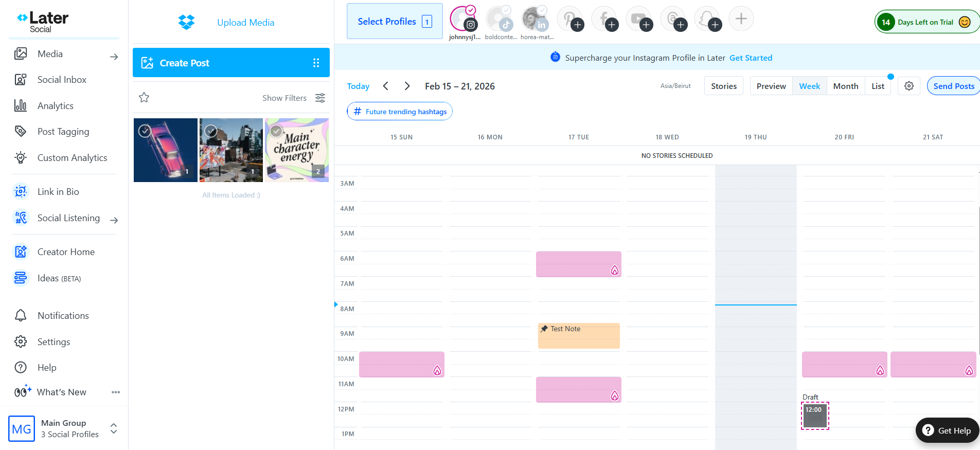Click Send Posts button
Screen dimensions: 980x450
click(954, 86)
